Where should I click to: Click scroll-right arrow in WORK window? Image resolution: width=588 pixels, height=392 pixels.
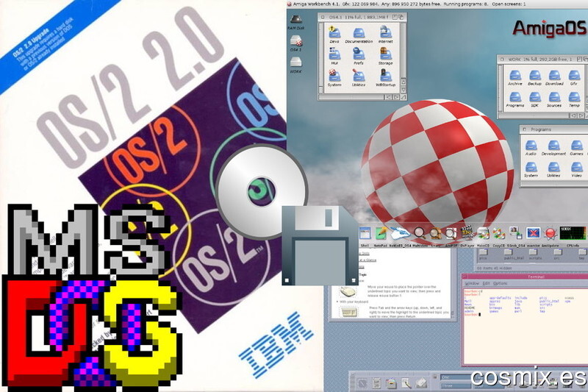coord(581,116)
